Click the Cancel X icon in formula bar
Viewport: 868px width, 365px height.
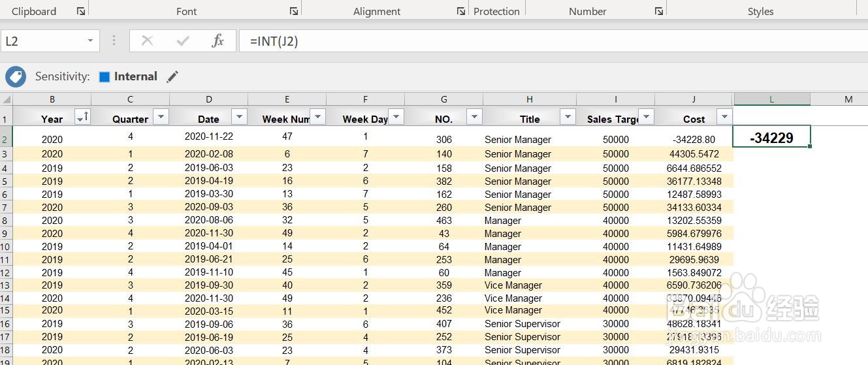point(147,41)
